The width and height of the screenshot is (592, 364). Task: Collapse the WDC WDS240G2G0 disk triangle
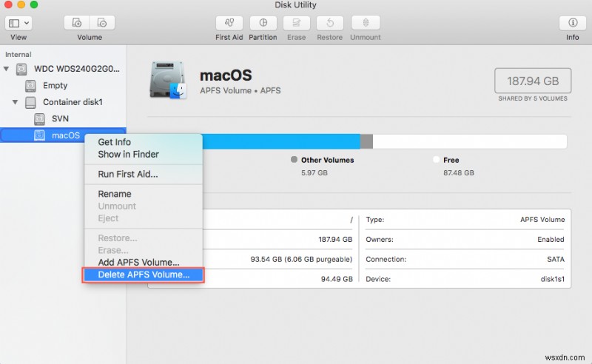pyautogui.click(x=6, y=69)
